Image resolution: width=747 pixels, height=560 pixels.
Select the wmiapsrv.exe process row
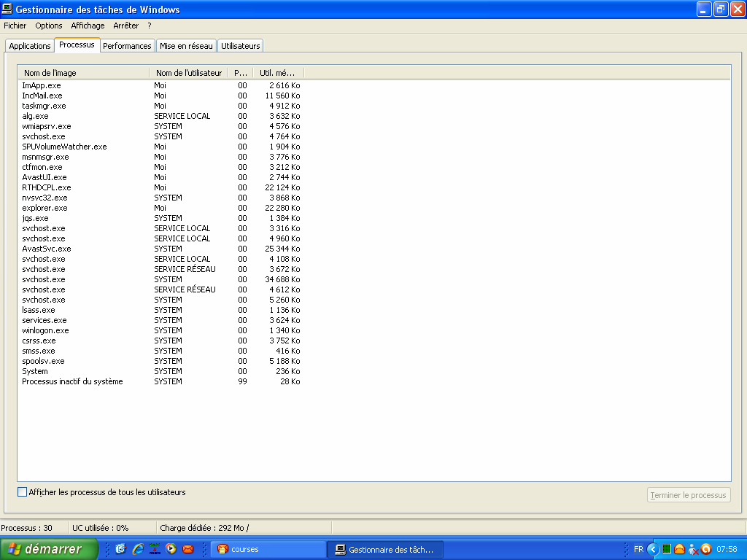tap(161, 126)
